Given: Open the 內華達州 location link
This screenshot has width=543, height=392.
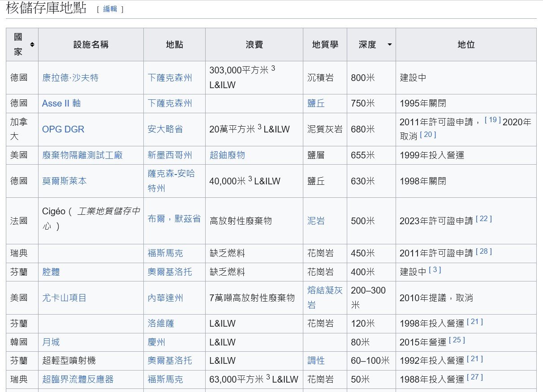Looking at the screenshot, I should click(x=165, y=298).
